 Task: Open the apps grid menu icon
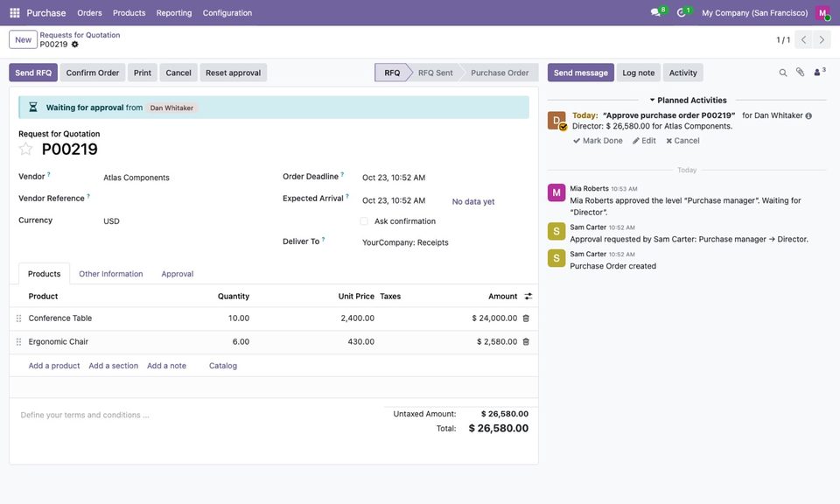click(x=15, y=13)
